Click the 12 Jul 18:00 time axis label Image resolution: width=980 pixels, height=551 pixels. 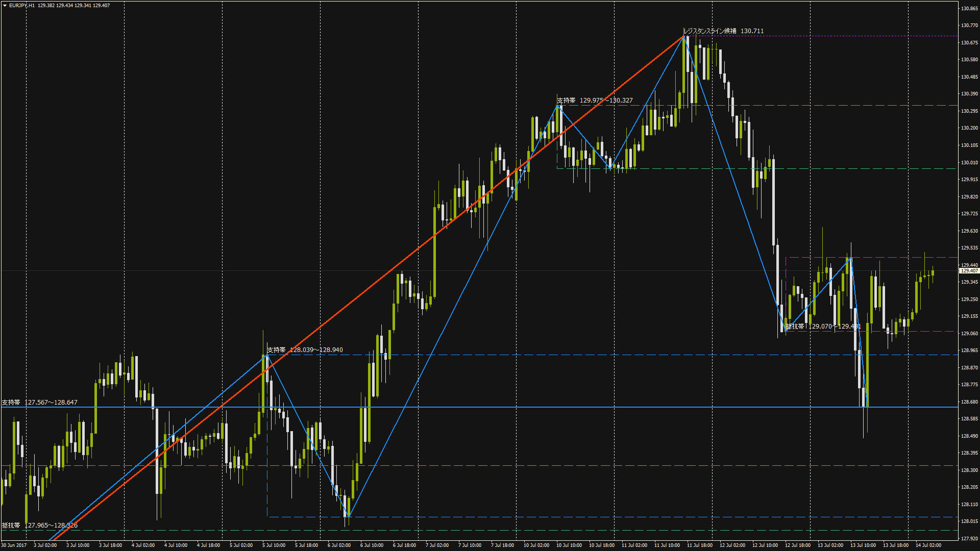tap(798, 545)
